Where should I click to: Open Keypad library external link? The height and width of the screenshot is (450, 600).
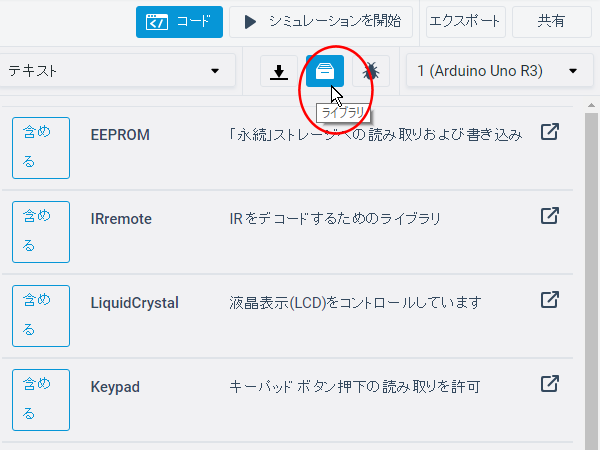[x=549, y=383]
